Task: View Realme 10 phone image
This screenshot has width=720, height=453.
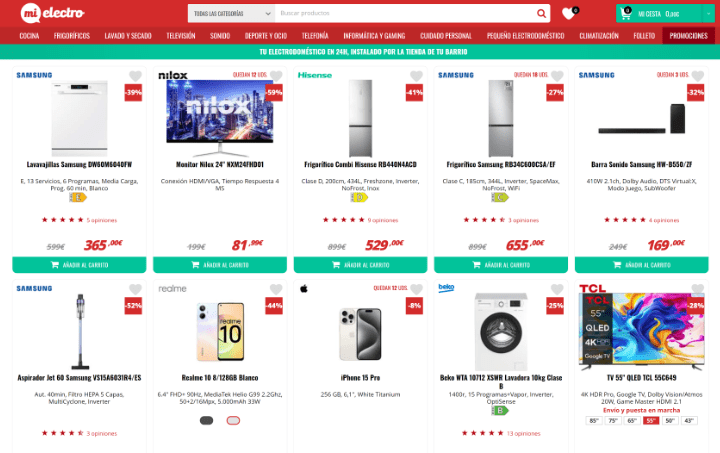Action: (220, 331)
